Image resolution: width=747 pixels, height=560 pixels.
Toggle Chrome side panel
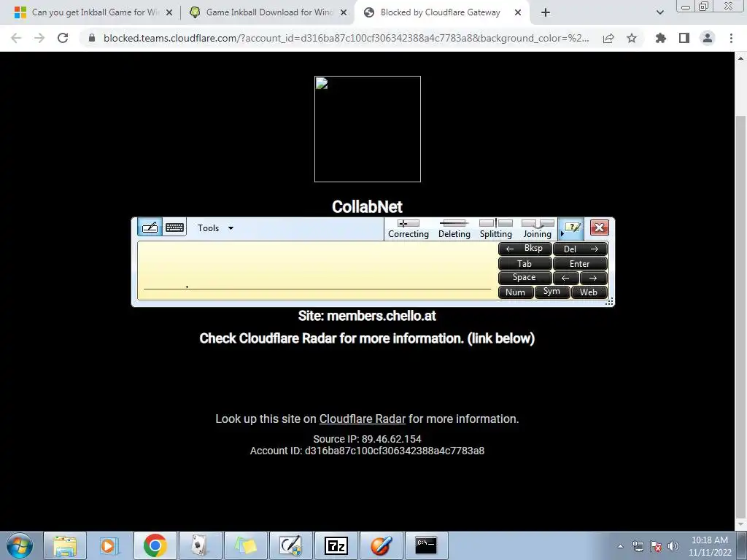pos(684,38)
